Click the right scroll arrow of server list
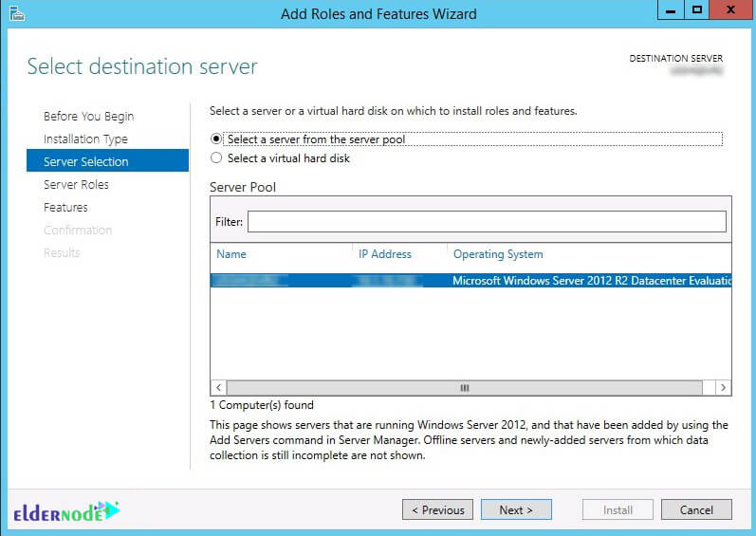 (723, 388)
